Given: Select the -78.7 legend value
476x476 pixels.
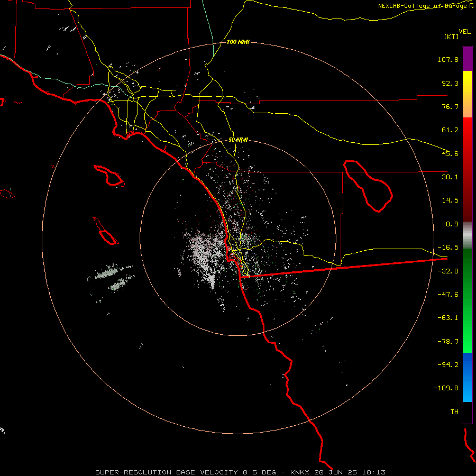Looking at the screenshot, I should tap(448, 342).
